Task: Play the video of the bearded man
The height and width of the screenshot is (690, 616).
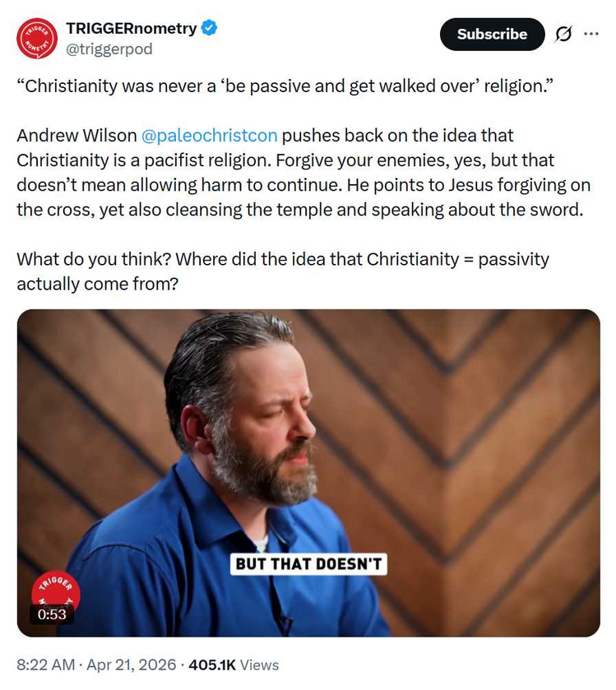Action: coord(308,473)
